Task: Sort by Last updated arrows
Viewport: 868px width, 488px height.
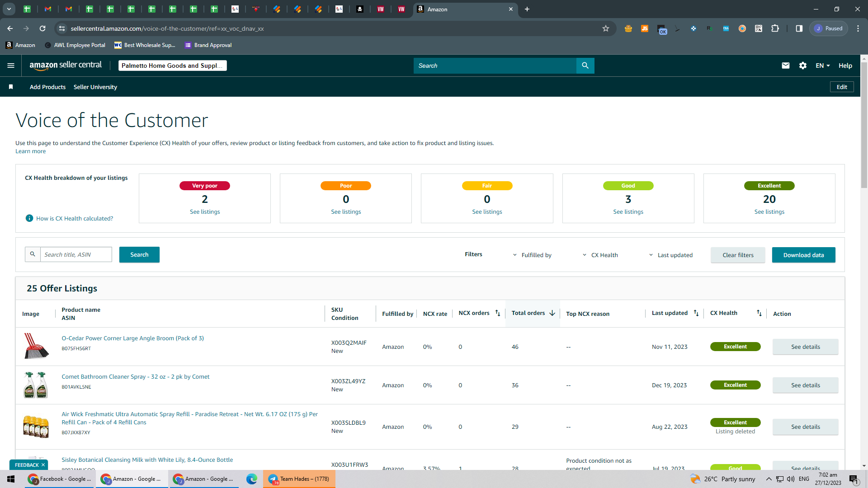Action: pyautogui.click(x=696, y=313)
